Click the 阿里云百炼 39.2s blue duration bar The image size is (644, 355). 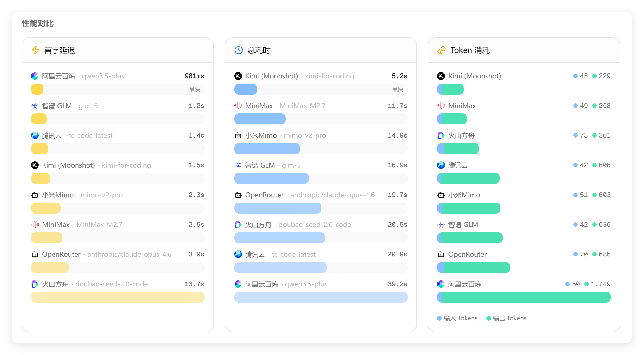321,297
